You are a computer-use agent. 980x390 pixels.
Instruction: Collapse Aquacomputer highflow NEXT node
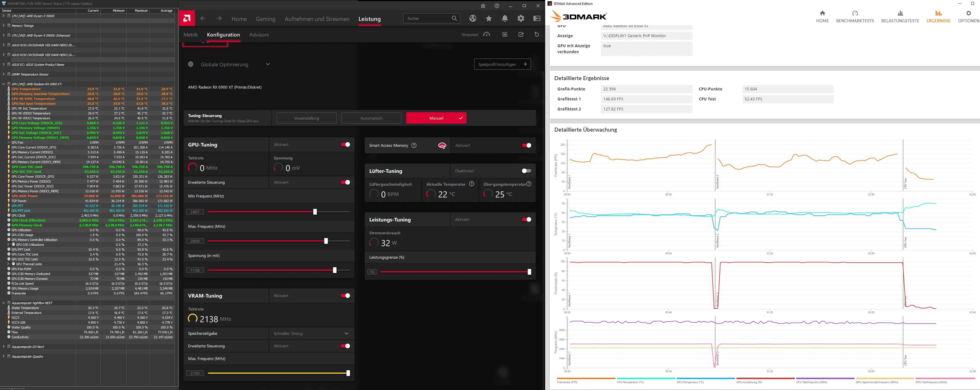pos(3,303)
